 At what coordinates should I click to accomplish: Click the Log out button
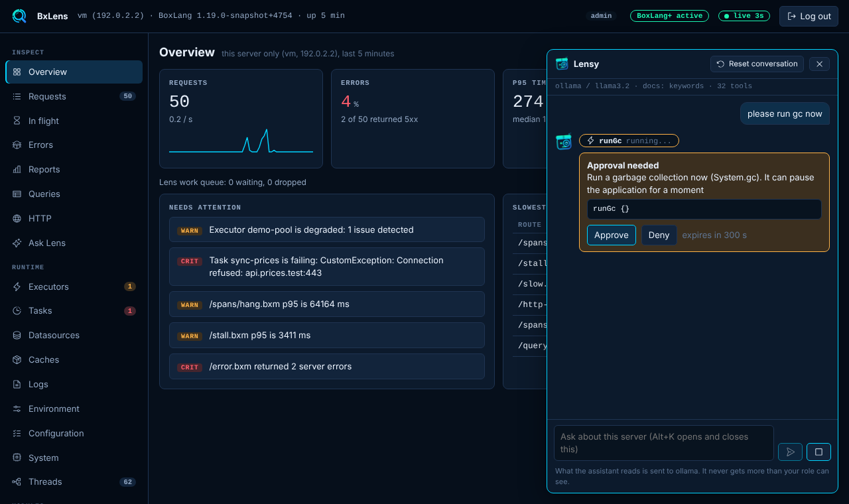coord(809,16)
